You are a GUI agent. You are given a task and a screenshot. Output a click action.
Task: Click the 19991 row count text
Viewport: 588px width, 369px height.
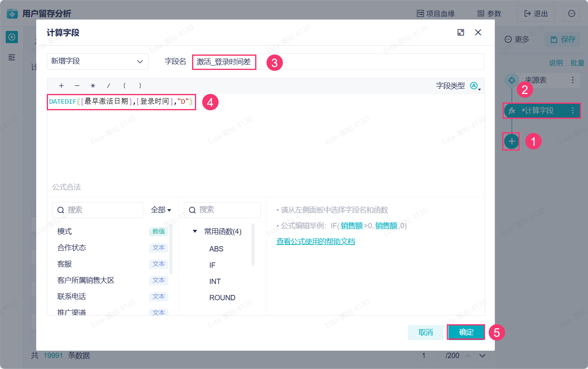(53, 356)
